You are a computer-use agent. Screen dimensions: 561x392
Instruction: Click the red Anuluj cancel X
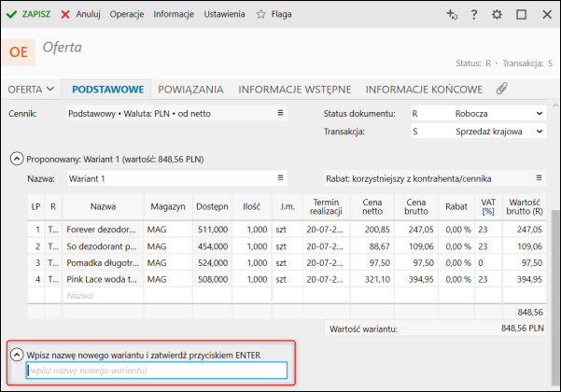point(64,14)
